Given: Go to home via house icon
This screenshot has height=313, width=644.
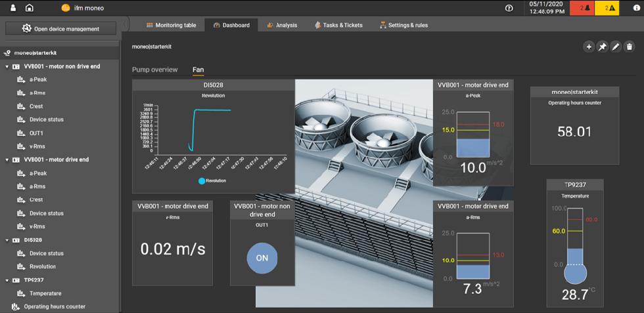Looking at the screenshot, I should point(29,8).
